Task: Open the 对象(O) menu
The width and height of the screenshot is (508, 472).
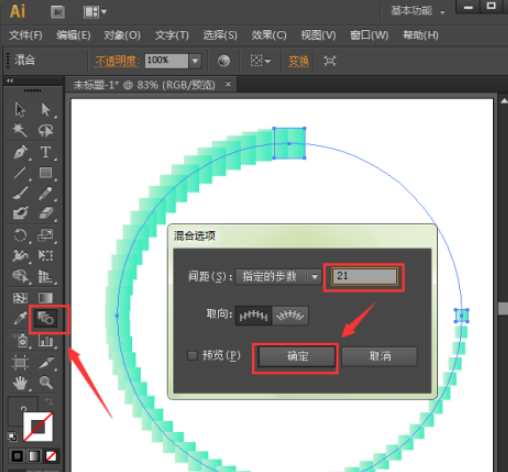Action: [x=122, y=35]
